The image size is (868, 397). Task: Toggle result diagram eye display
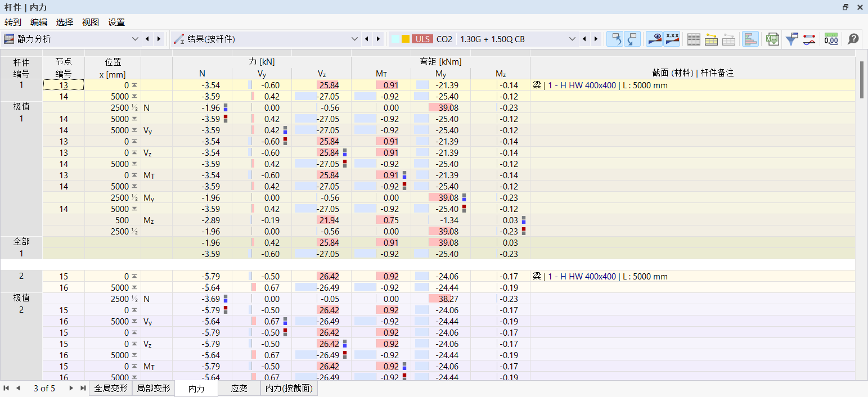(x=654, y=39)
